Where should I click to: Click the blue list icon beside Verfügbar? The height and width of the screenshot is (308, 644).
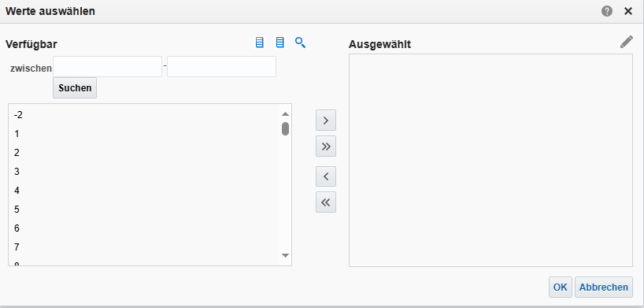coord(279,43)
